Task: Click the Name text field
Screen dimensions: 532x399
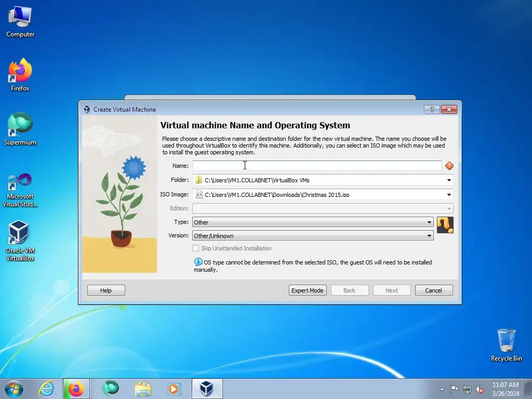Action: (317, 166)
